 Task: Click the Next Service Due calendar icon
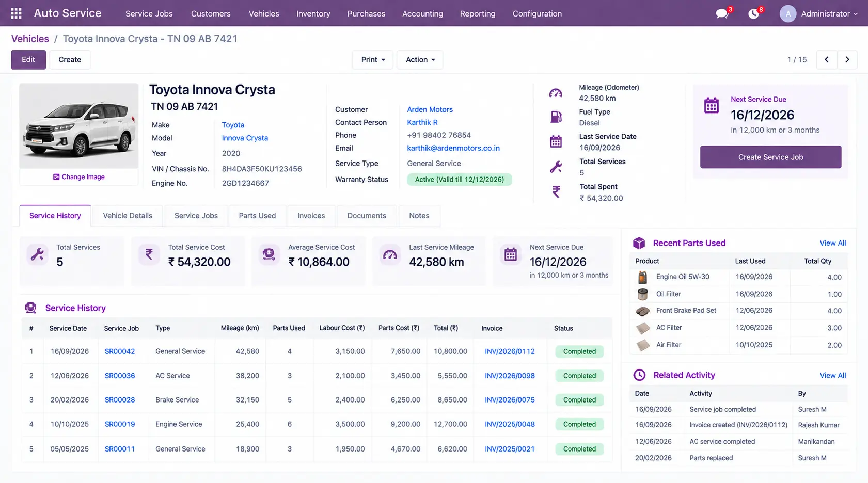click(712, 105)
